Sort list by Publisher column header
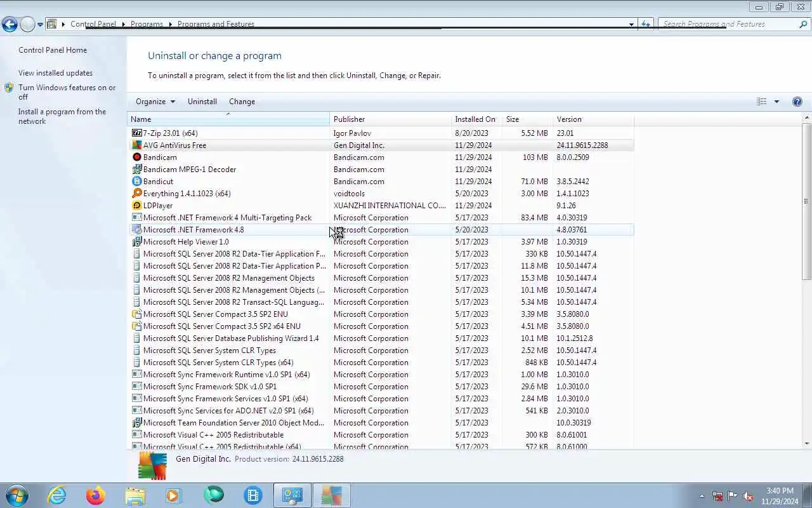812x508 pixels. (x=390, y=119)
